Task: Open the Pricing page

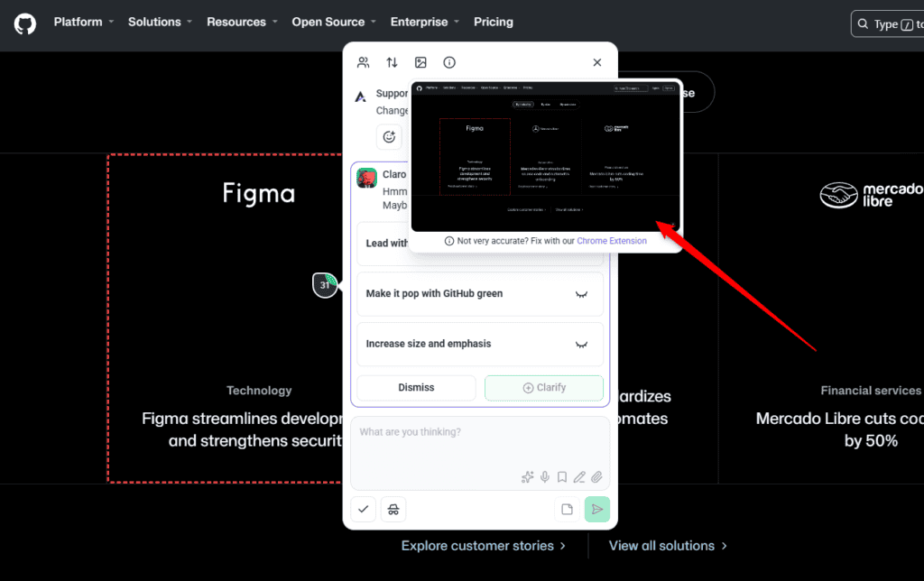Action: point(494,22)
